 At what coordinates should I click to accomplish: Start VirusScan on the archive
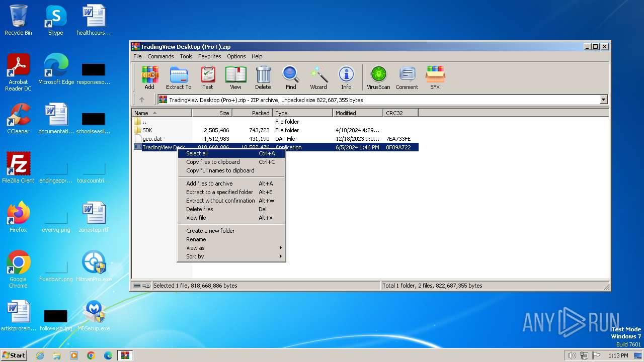point(378,78)
